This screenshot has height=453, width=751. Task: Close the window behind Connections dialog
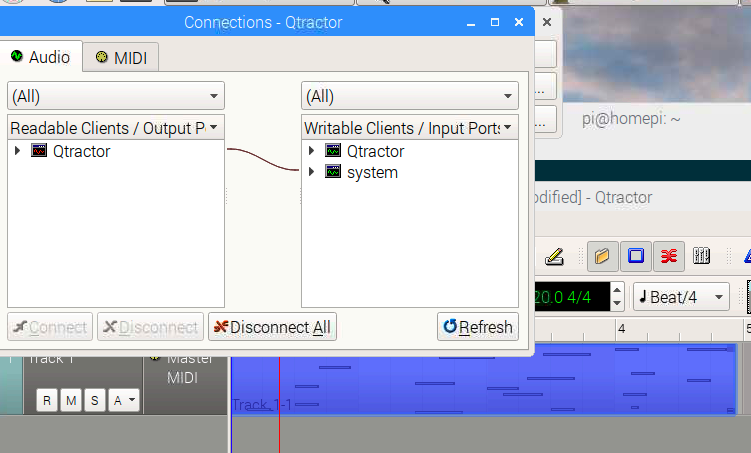[547, 22]
